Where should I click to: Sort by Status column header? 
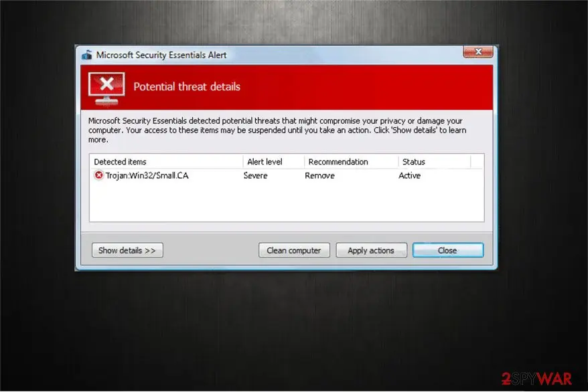coord(434,162)
